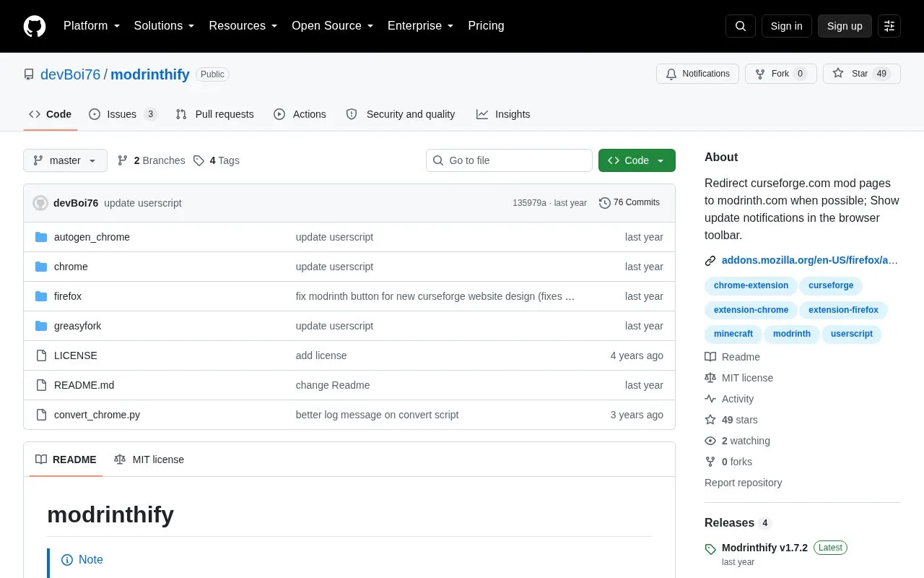Screen dimensions: 924x578
Task: Click the file icon beside README.md
Action: 41,385
